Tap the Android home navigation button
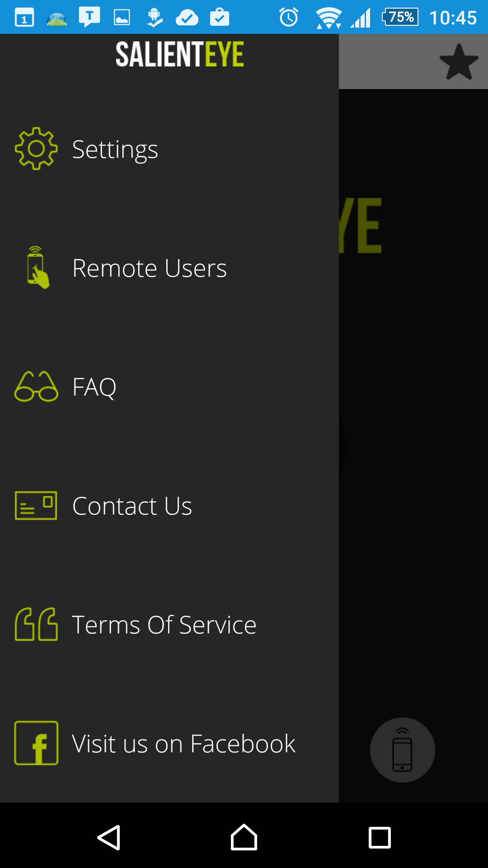This screenshot has width=488, height=868. [x=244, y=837]
